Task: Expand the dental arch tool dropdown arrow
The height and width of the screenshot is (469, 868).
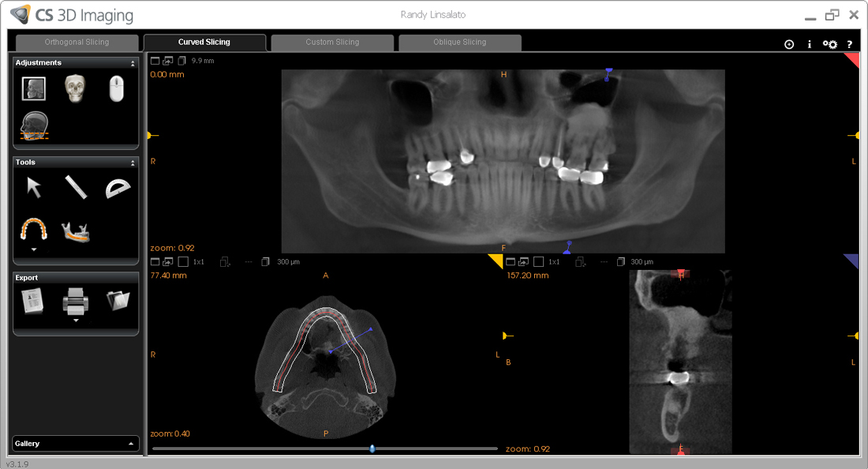Action: click(34, 249)
